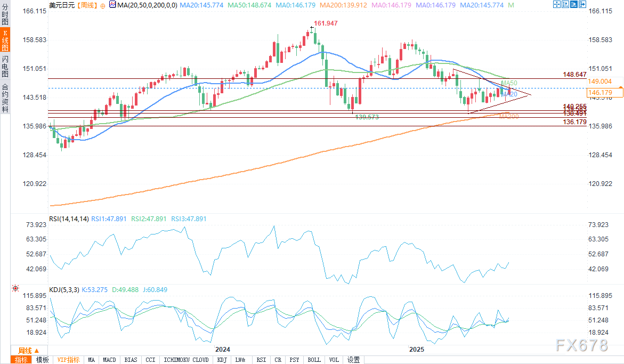Toggle the BOLL indicator
This screenshot has height=364, width=624.
(314, 360)
